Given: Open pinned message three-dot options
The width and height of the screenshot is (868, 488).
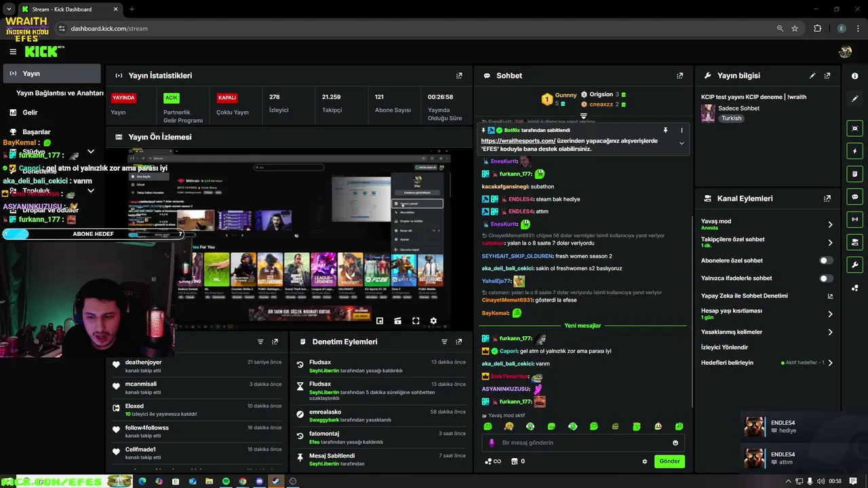Looking at the screenshot, I should 682,130.
